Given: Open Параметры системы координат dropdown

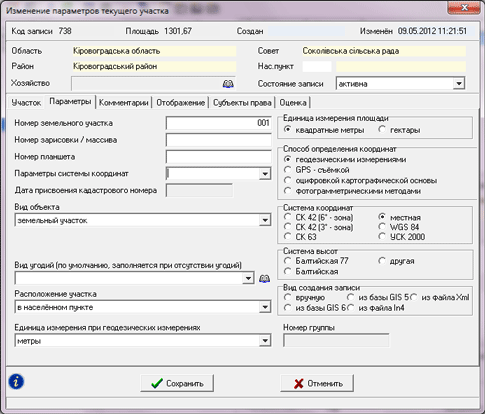Looking at the screenshot, I should tap(265, 174).
